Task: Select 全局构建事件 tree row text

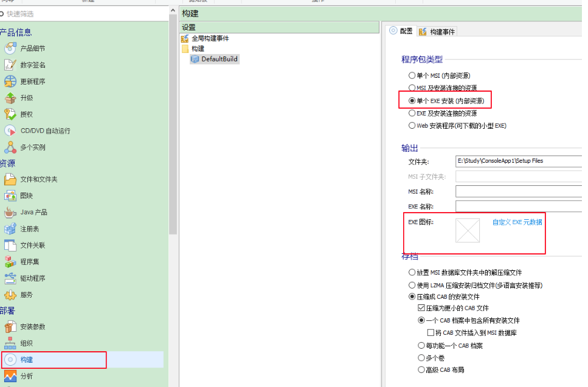Action: (210, 38)
